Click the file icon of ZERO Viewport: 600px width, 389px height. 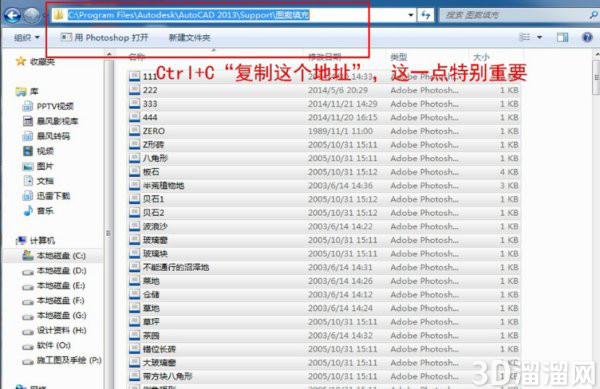pos(134,131)
